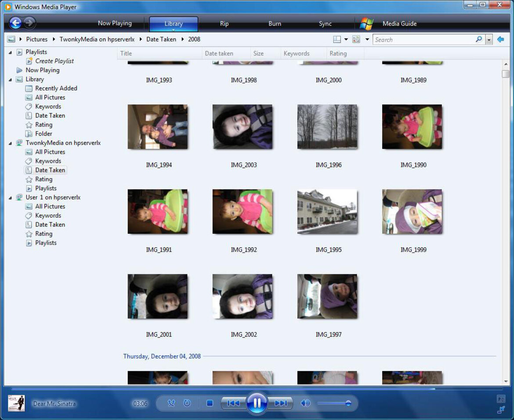Pause the current song
This screenshot has height=420, width=514.
257,402
